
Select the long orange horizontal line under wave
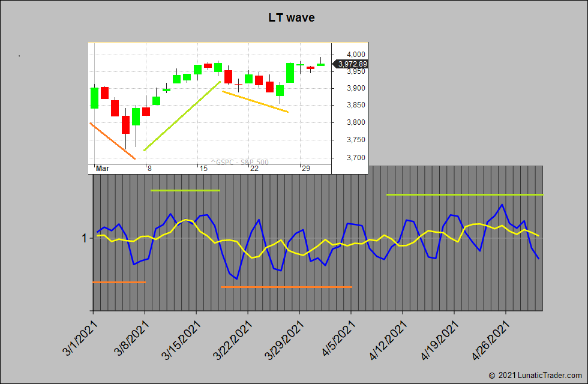(286, 287)
